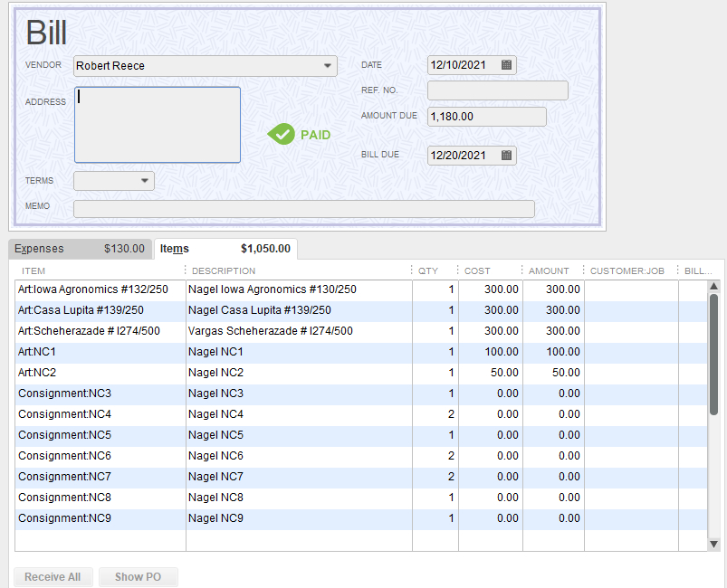Viewport: 727px width, 588px height.
Task: Expand the Terms dropdown
Action: tap(145, 181)
